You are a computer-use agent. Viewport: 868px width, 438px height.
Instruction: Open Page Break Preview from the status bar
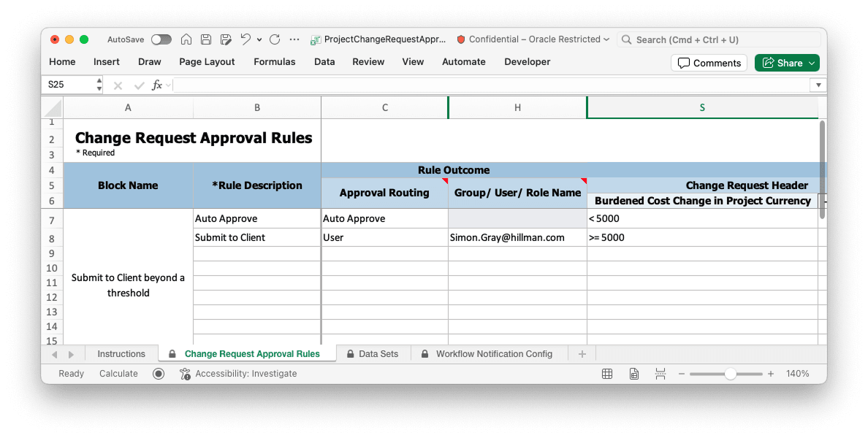click(x=660, y=373)
